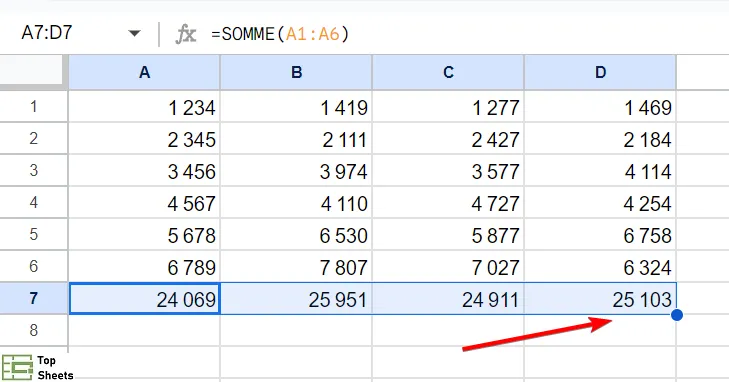The height and width of the screenshot is (382, 729).
Task: Click cell with value 6 324
Action: [600, 267]
